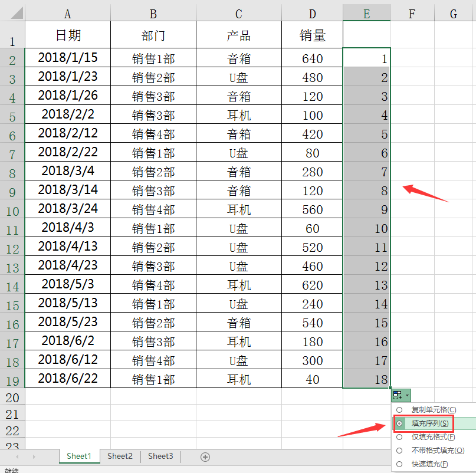Click the sales cell showing 560

coord(313,209)
